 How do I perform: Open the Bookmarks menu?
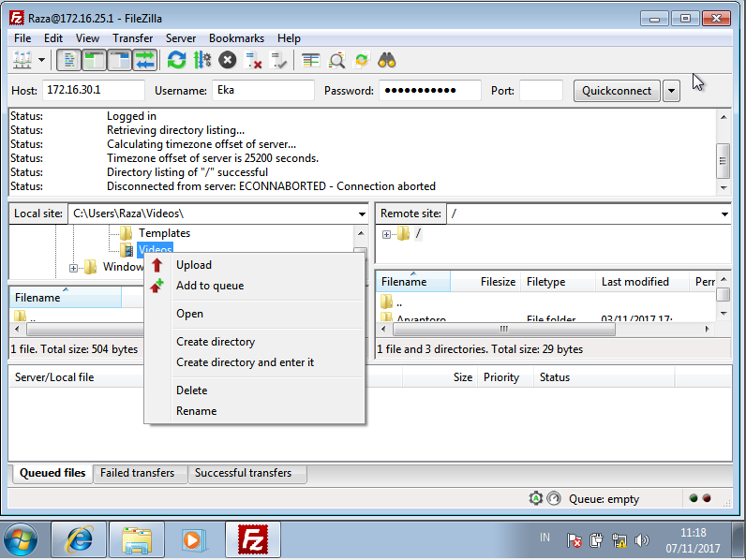pyautogui.click(x=236, y=38)
